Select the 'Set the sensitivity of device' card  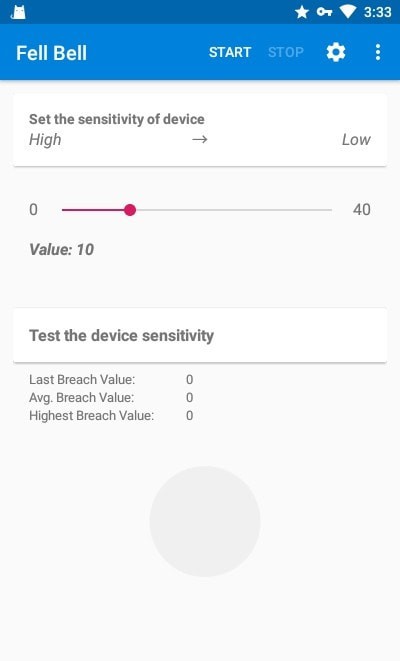(x=200, y=130)
